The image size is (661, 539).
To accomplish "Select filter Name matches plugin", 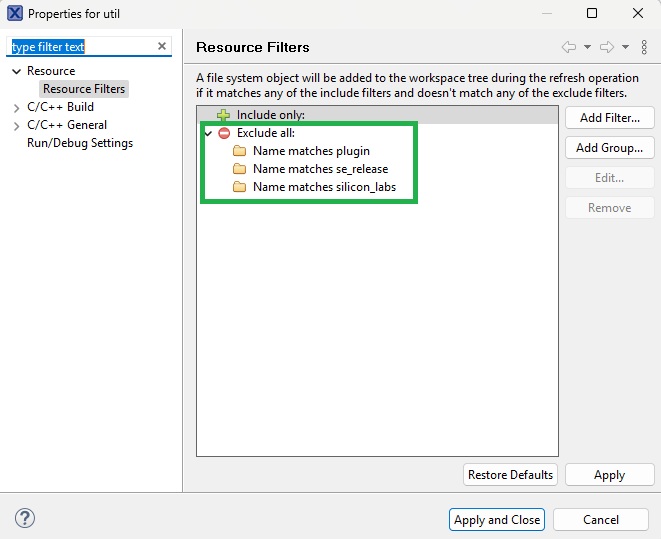I will click(311, 151).
